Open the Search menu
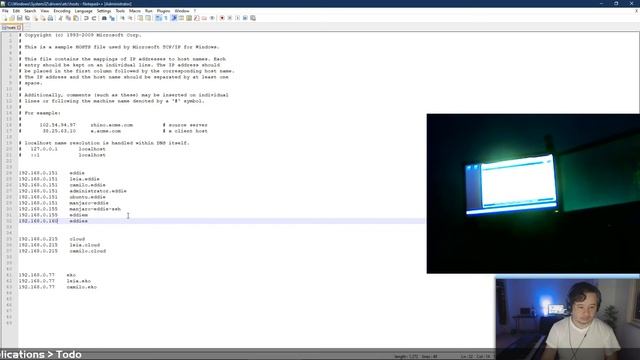This screenshot has height=360, width=640. tap(30, 11)
